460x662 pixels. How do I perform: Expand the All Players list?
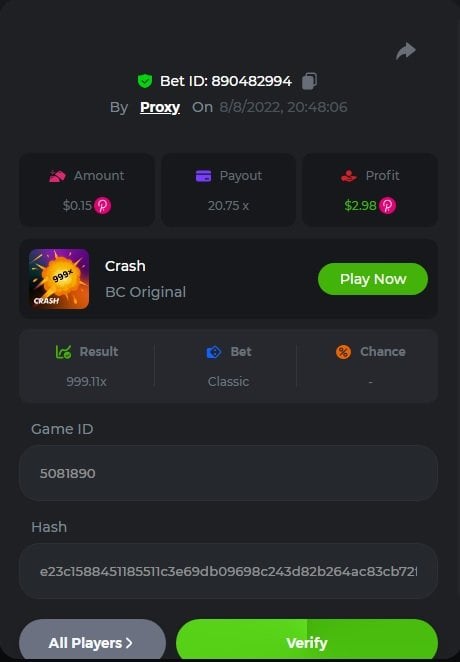(92, 640)
